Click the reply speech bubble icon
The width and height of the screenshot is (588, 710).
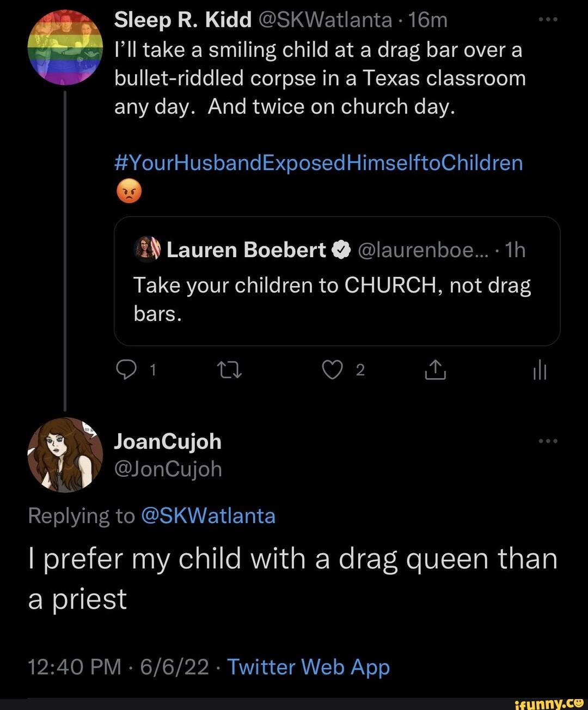126,371
